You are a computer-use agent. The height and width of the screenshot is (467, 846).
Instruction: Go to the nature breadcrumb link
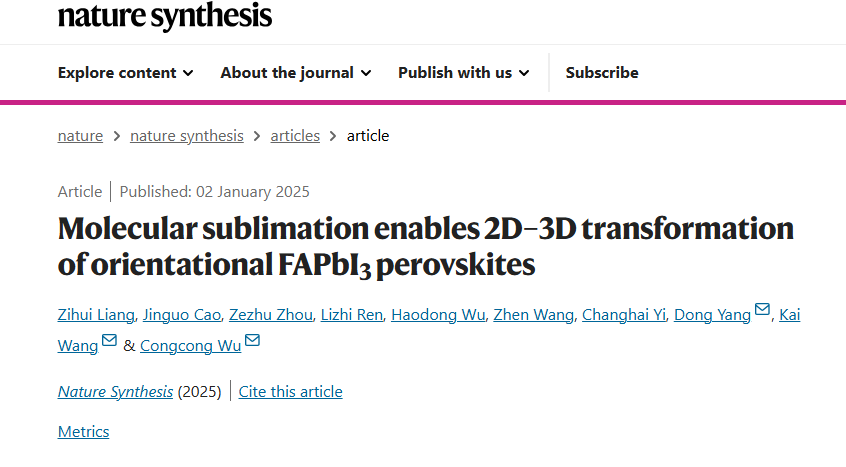click(x=80, y=135)
